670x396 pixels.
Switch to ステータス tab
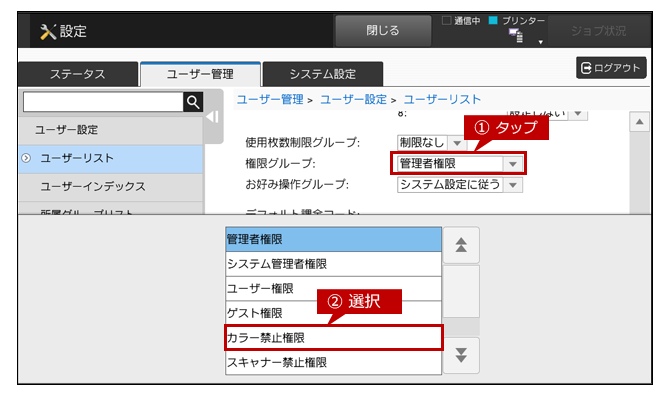78,74
